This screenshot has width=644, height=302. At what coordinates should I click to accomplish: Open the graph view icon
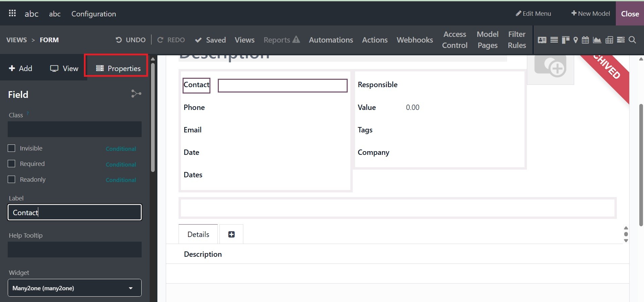coord(597,40)
